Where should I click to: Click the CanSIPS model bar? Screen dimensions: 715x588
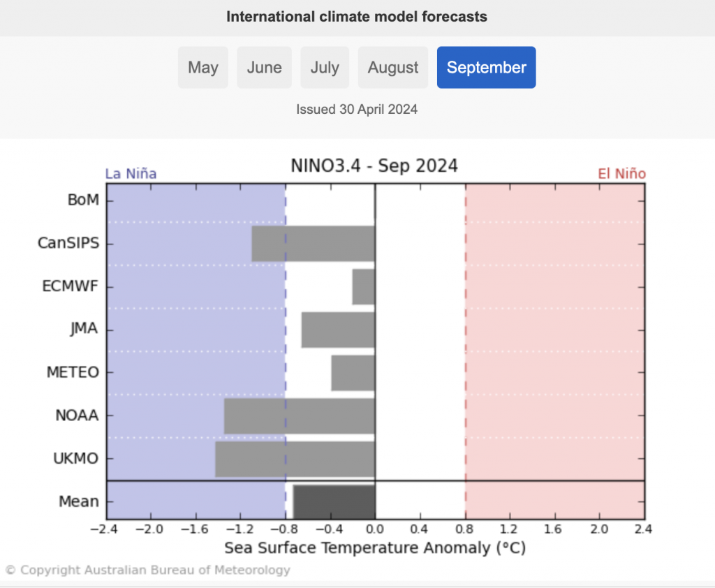(x=313, y=244)
